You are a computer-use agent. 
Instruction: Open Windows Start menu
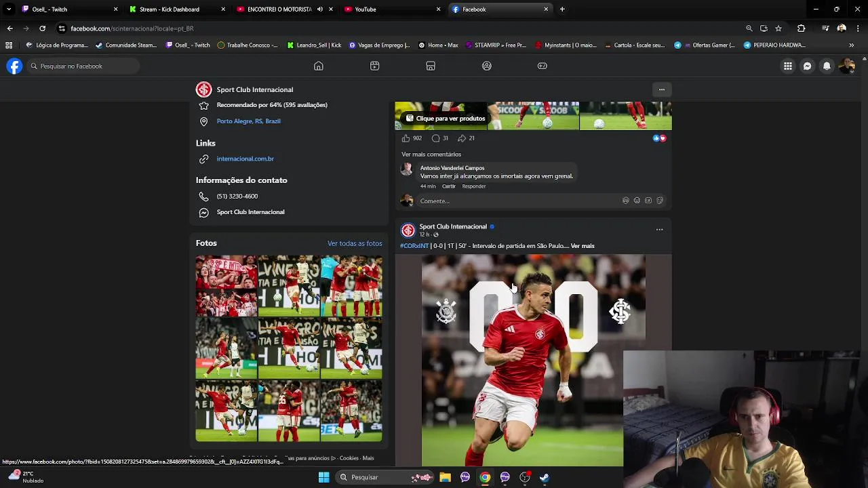[323, 477]
